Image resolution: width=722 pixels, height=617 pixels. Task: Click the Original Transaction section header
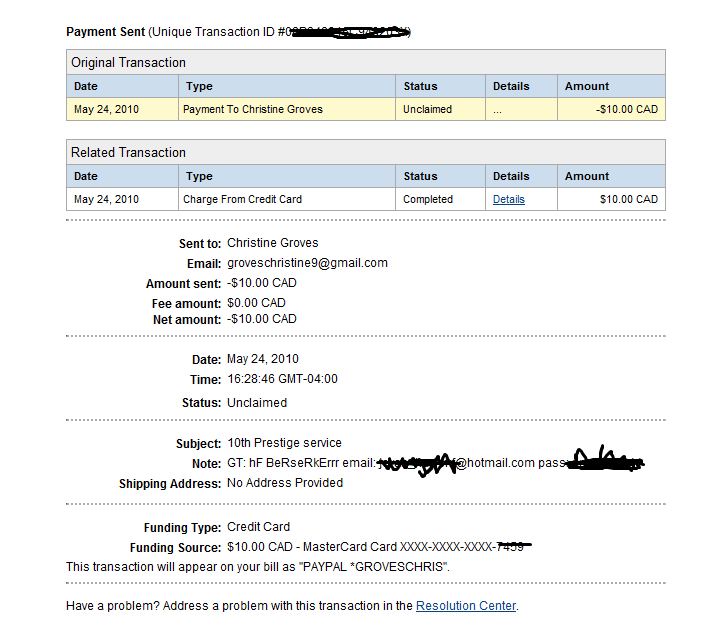[366, 62]
